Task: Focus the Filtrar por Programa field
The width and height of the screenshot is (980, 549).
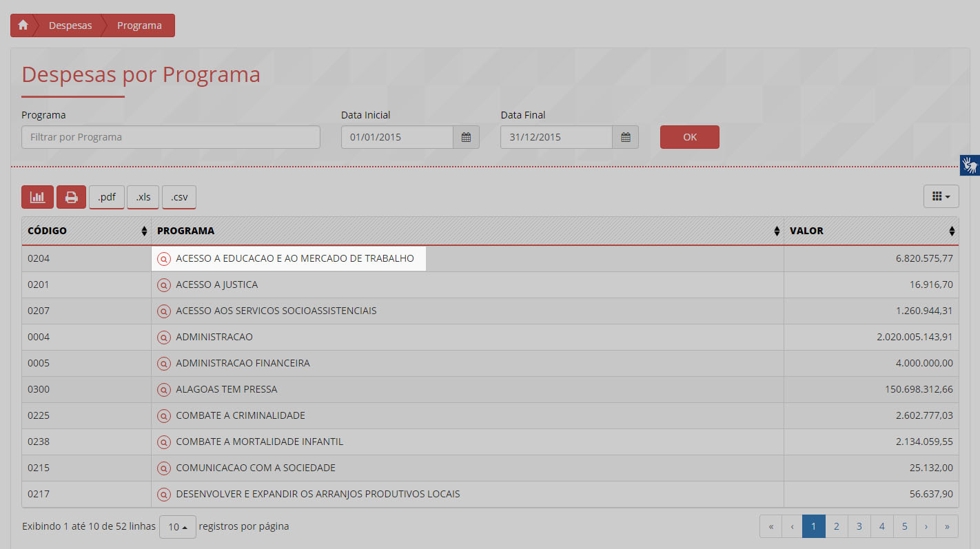Action: 171,137
